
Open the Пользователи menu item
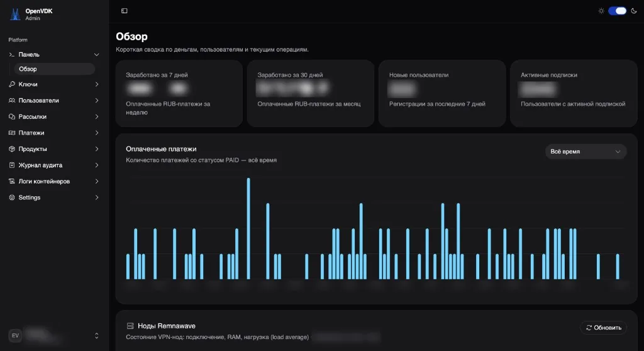pyautogui.click(x=54, y=100)
